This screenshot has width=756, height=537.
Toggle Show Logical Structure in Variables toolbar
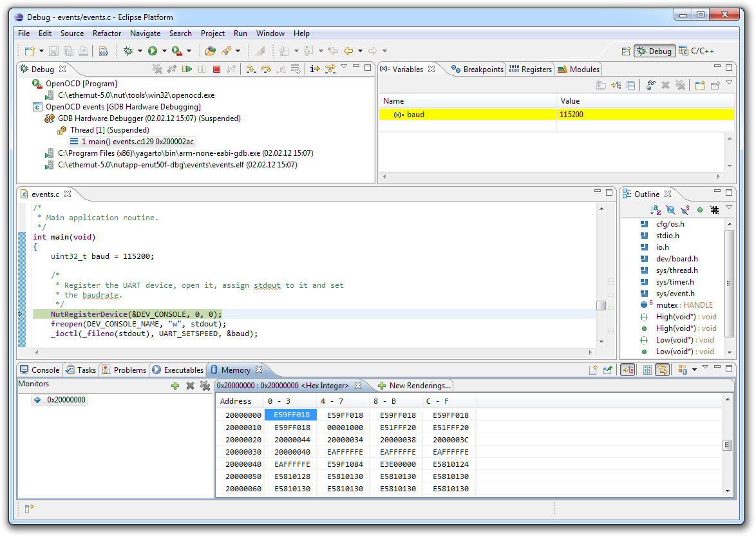point(616,86)
